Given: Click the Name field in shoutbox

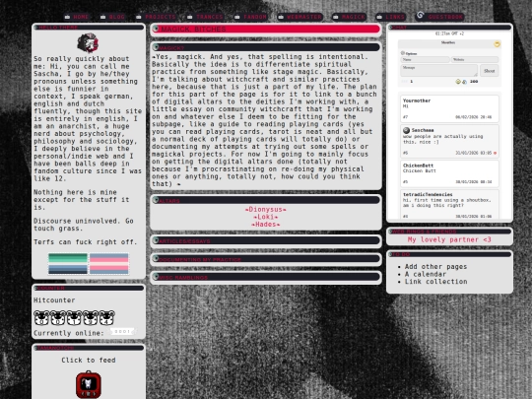Looking at the screenshot, I should click(426, 60).
